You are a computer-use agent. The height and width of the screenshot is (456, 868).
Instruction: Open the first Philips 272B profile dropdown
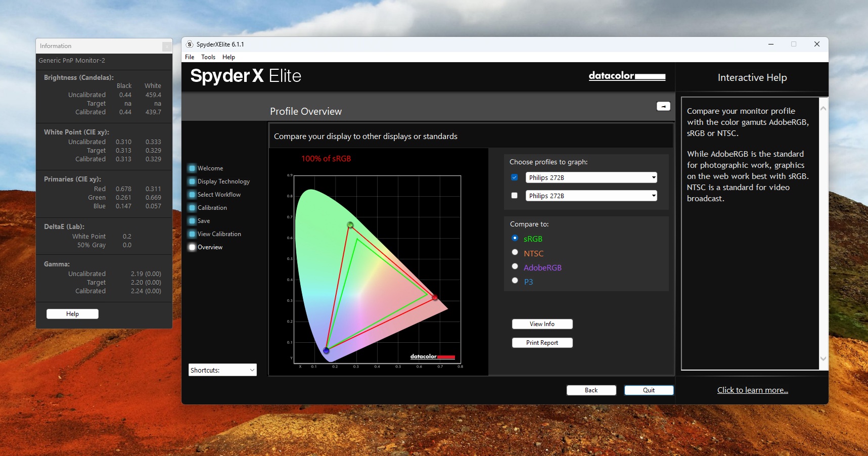[x=591, y=177]
